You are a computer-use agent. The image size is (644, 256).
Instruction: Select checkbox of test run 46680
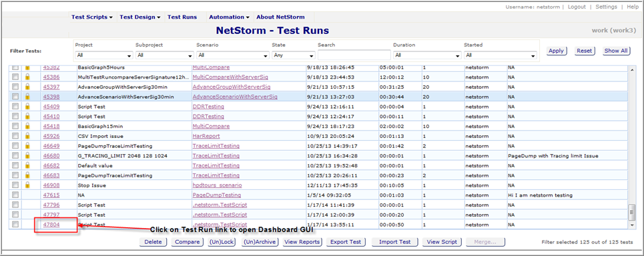click(x=15, y=155)
